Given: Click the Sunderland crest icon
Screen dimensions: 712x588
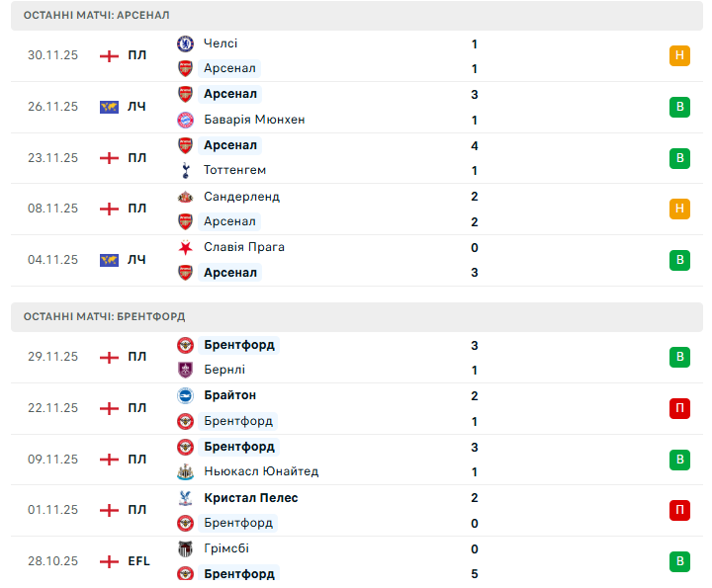Looking at the screenshot, I should click(185, 197).
